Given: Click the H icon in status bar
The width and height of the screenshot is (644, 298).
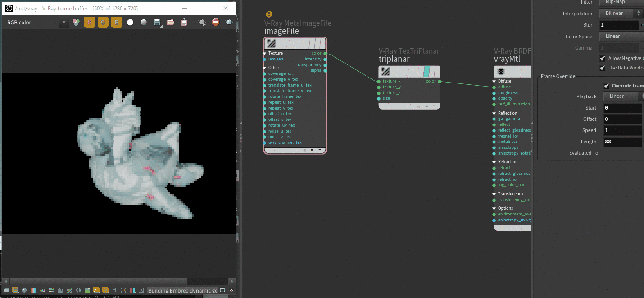Looking at the screenshot, I should (114, 290).
